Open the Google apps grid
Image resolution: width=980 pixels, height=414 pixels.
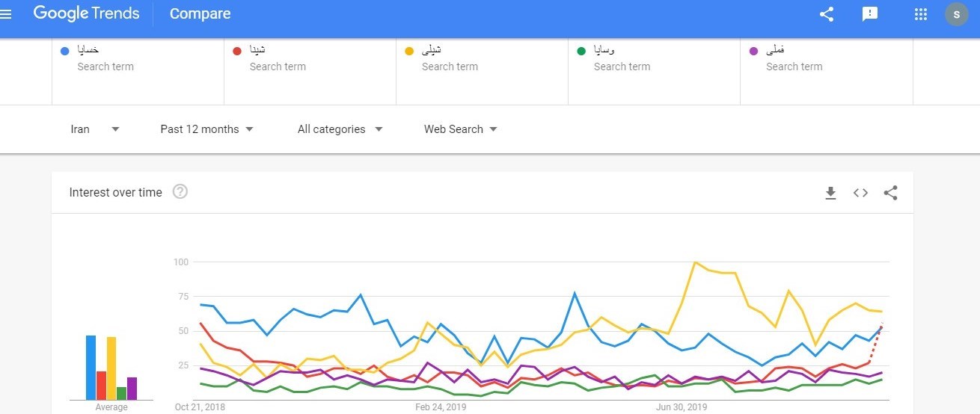(x=921, y=13)
